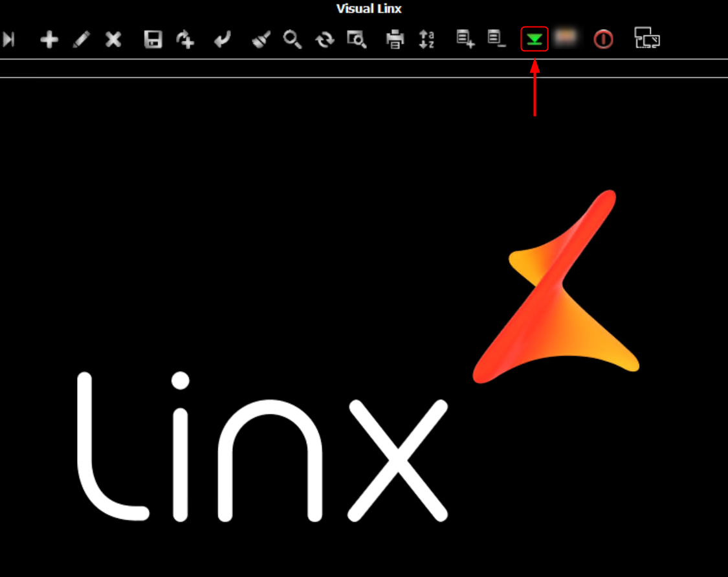Click the undo curved arrow icon
Screen dimensions: 728x577
[221, 39]
